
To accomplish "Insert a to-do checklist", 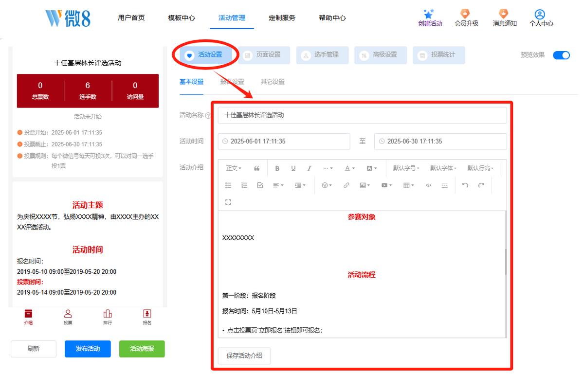I will tap(260, 185).
